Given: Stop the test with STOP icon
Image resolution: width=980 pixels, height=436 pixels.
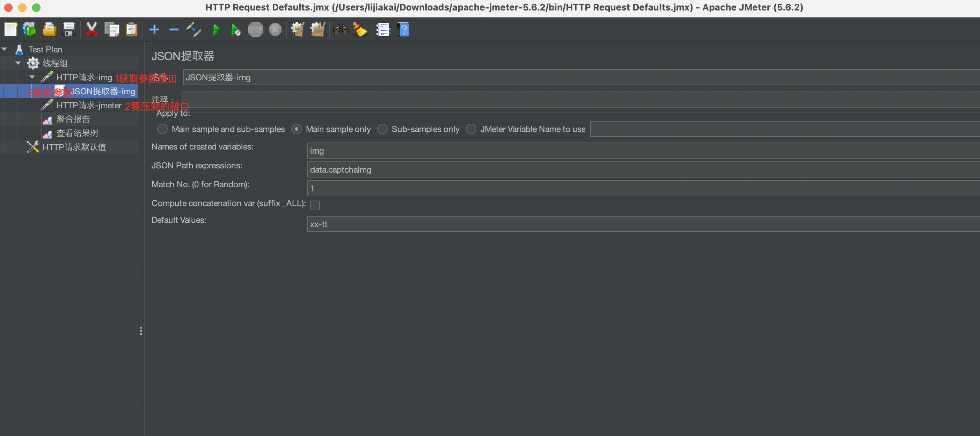Looking at the screenshot, I should click(x=255, y=29).
